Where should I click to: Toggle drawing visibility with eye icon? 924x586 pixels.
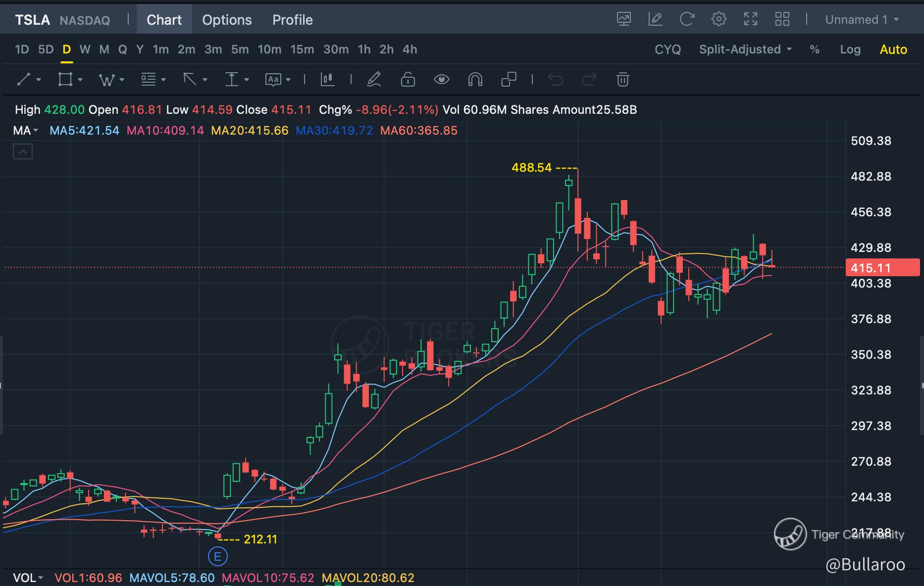click(x=441, y=79)
